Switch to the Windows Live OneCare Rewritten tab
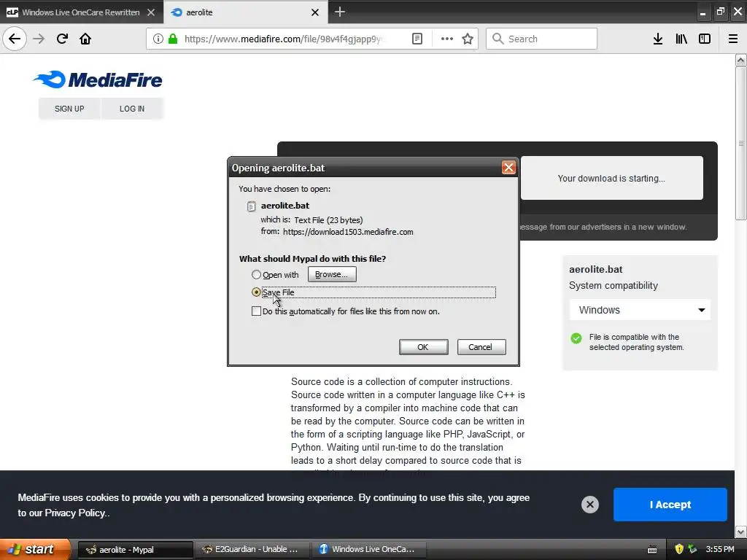 [80, 12]
